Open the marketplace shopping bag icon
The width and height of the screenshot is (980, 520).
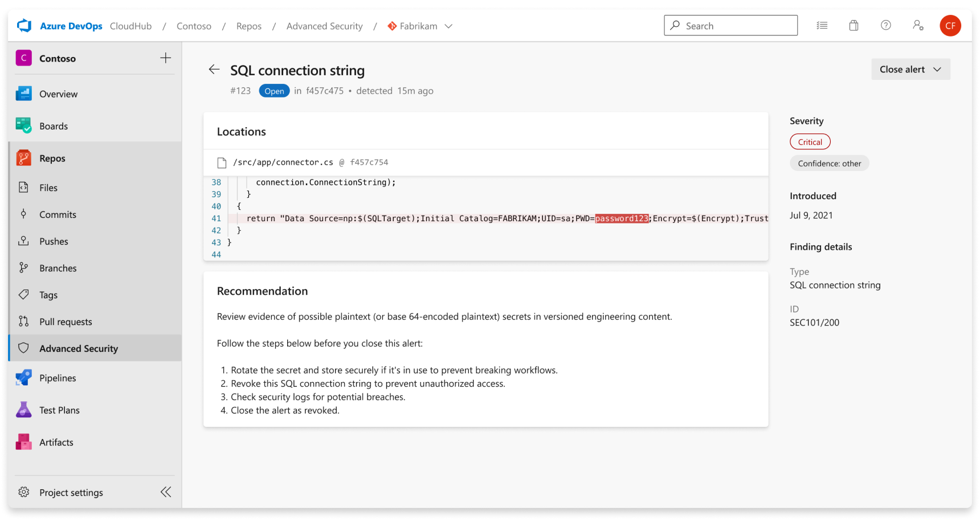[854, 26]
